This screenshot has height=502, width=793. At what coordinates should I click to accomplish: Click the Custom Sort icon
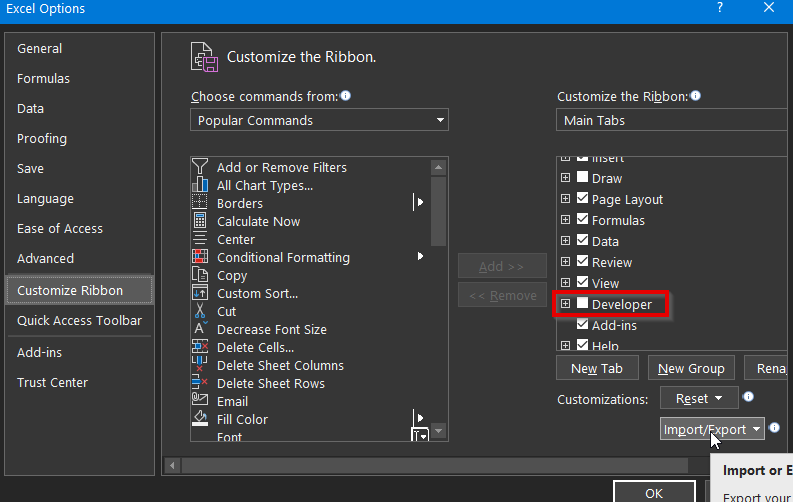point(200,293)
